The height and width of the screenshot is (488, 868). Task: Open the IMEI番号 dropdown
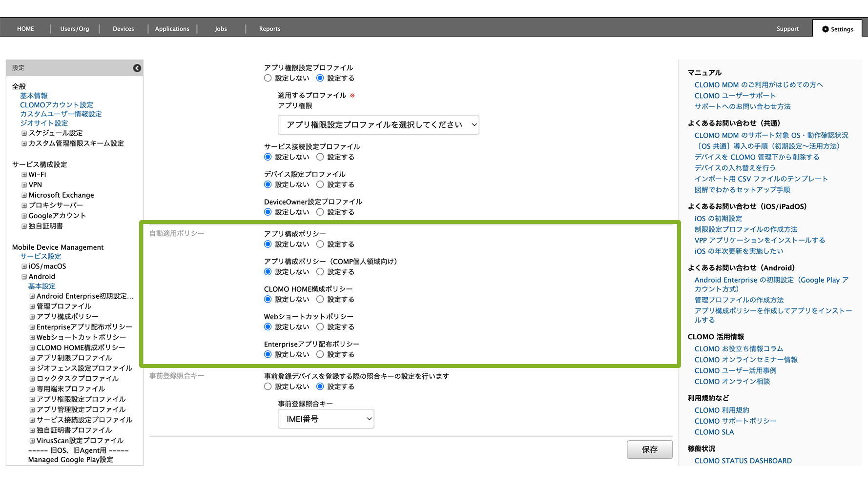click(x=326, y=419)
